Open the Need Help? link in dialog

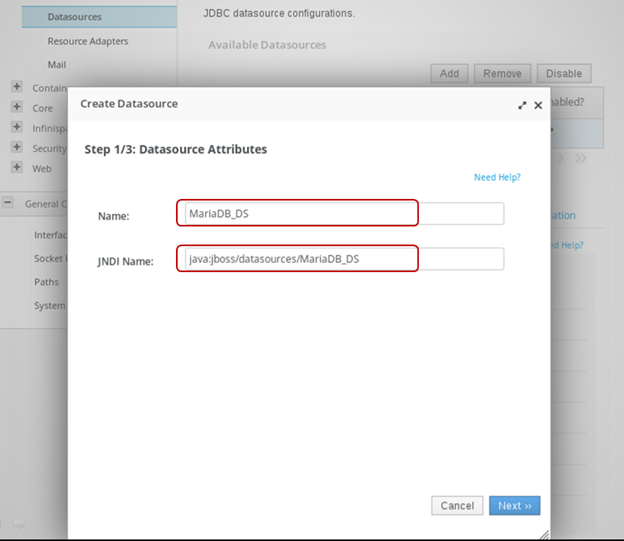click(497, 177)
